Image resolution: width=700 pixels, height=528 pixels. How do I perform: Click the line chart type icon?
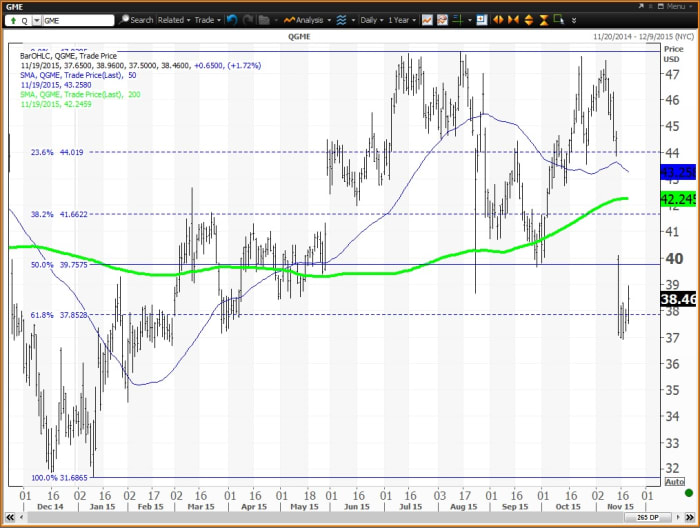427,20
